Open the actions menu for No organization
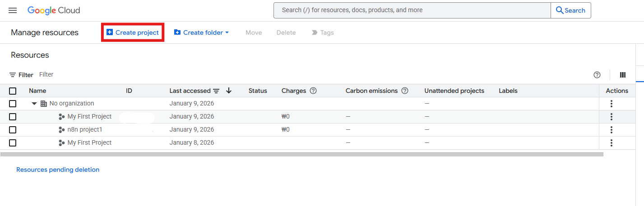This screenshot has height=206, width=644. (x=612, y=104)
